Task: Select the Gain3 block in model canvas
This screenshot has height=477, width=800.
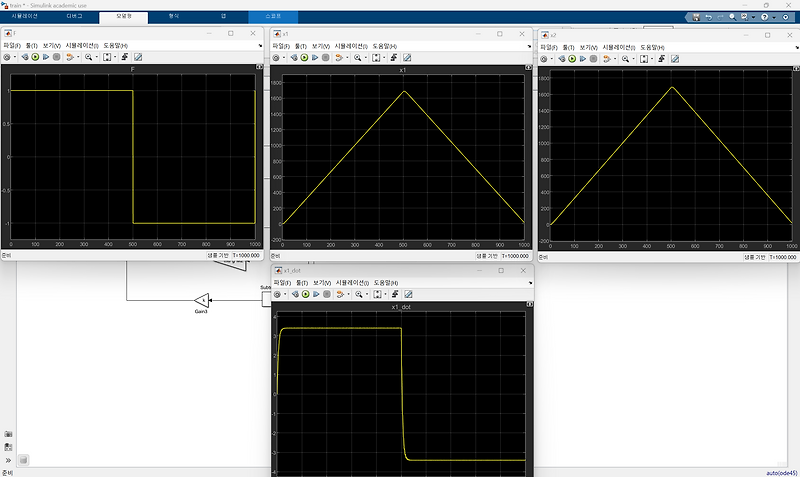Action: [202, 300]
